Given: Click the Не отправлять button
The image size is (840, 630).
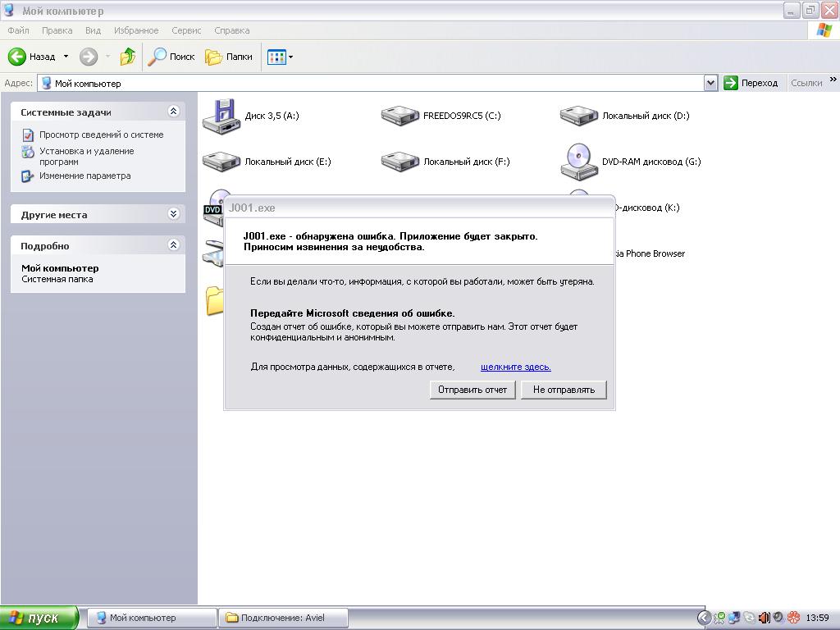Looking at the screenshot, I should point(564,390).
